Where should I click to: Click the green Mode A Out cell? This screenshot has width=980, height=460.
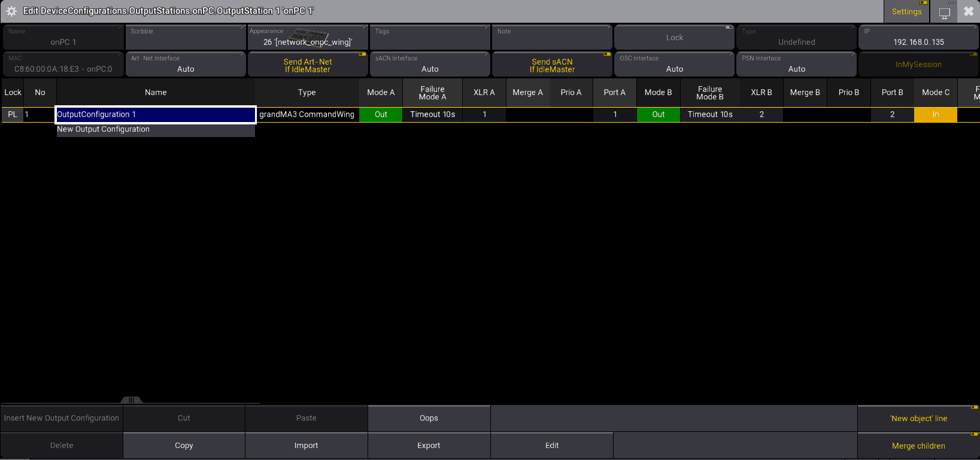(x=381, y=114)
